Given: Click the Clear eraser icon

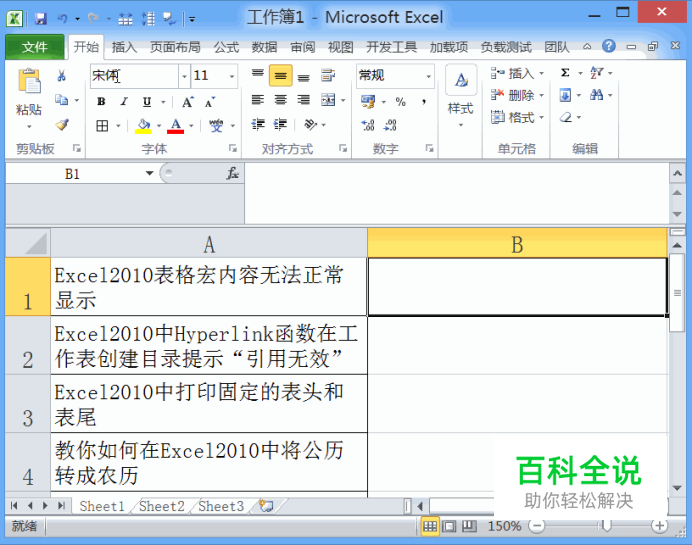Looking at the screenshot, I should 566,117.
